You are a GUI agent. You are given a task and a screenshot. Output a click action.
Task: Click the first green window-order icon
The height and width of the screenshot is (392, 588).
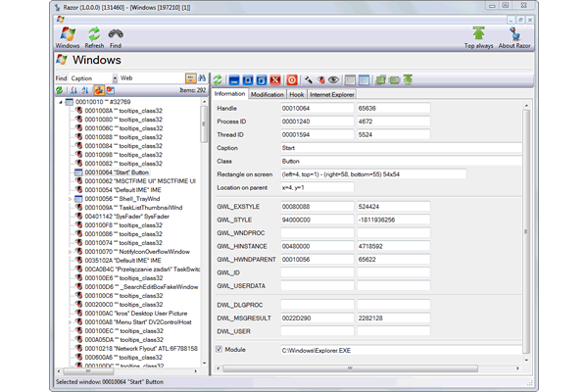[x=380, y=80]
